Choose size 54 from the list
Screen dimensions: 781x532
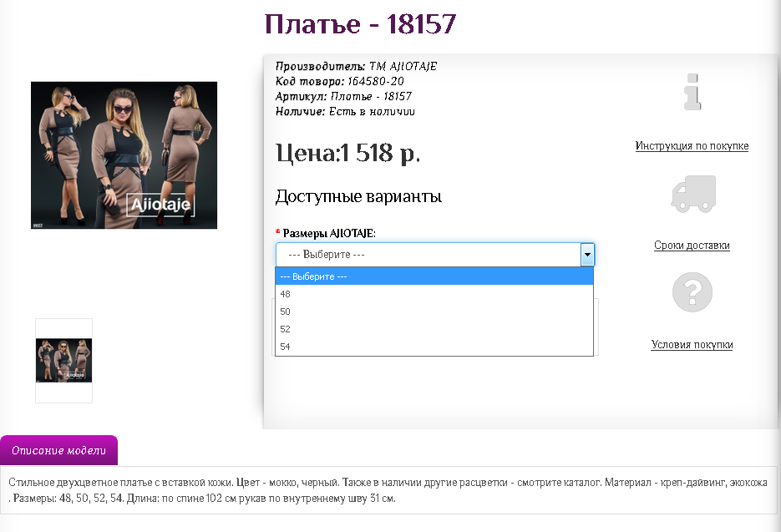tap(434, 347)
